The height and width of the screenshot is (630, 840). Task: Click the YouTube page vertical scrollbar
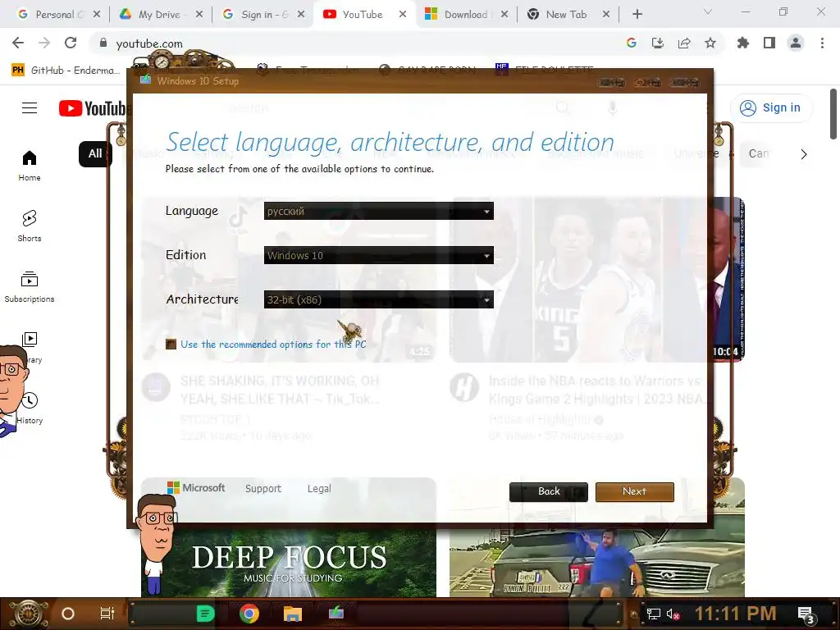[x=833, y=114]
